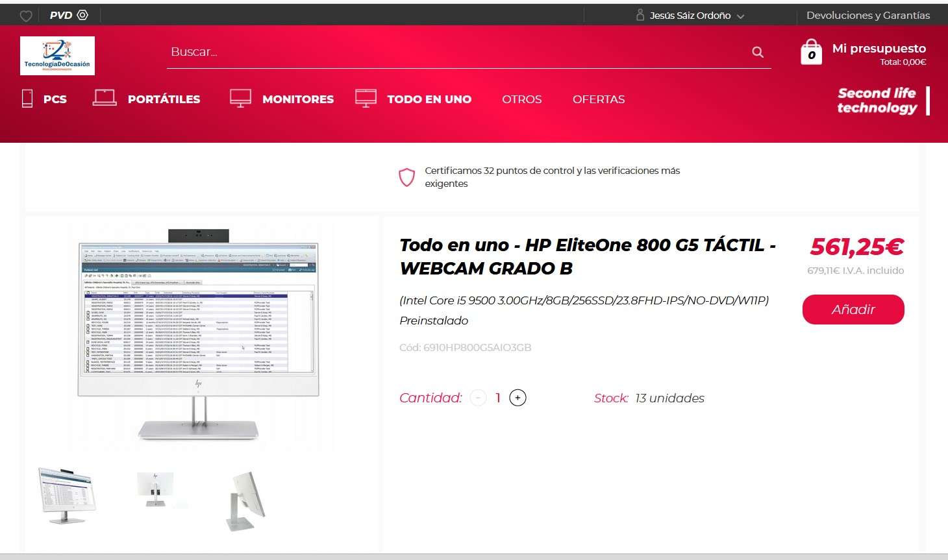Click the TODO EN UNO monitor icon
948x560 pixels.
(x=366, y=98)
